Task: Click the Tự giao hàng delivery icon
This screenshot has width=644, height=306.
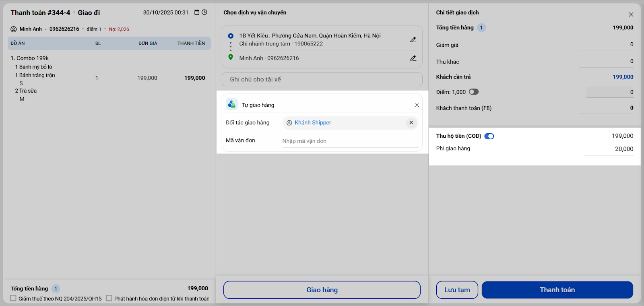Action: click(x=231, y=104)
